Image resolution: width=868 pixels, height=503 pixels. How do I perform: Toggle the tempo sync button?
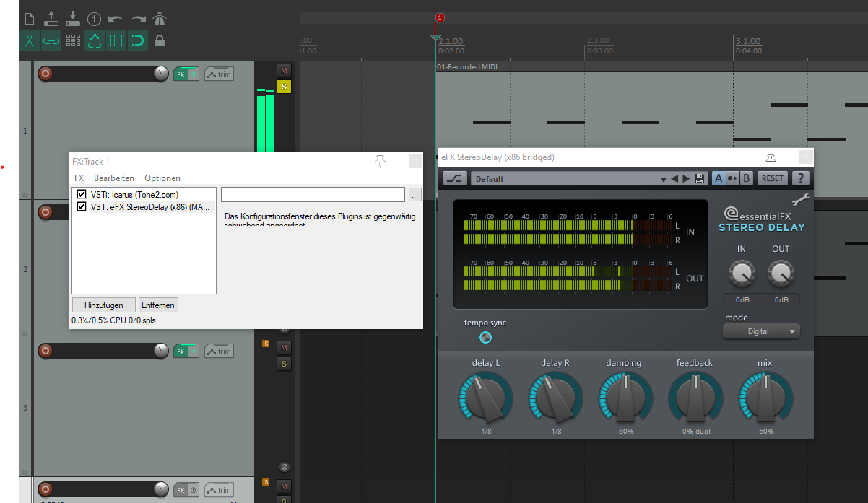tap(485, 337)
